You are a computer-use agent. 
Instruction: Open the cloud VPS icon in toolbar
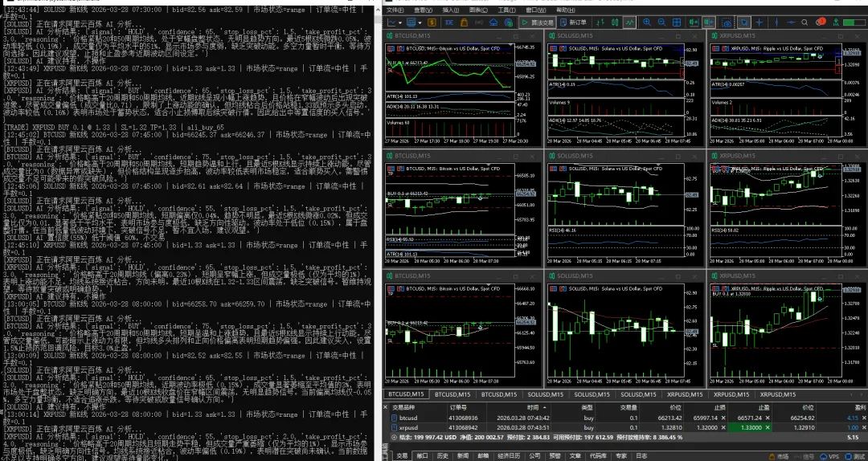pyautogui.click(x=493, y=22)
